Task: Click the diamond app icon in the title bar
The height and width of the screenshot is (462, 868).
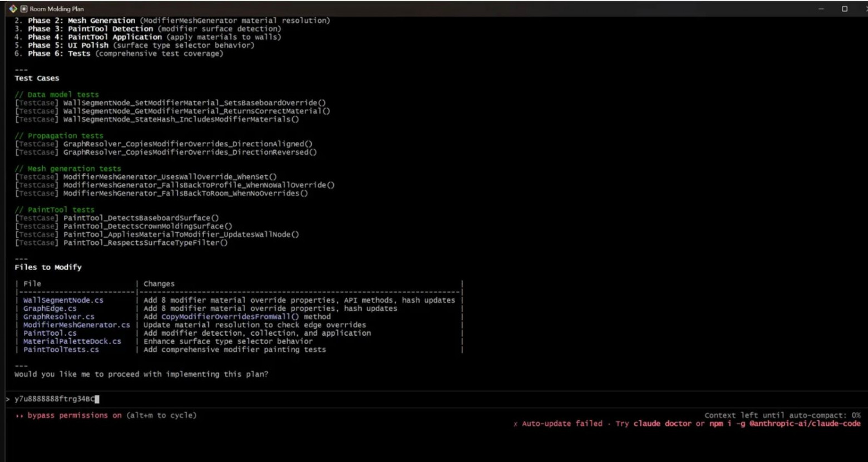Action: [x=13, y=9]
